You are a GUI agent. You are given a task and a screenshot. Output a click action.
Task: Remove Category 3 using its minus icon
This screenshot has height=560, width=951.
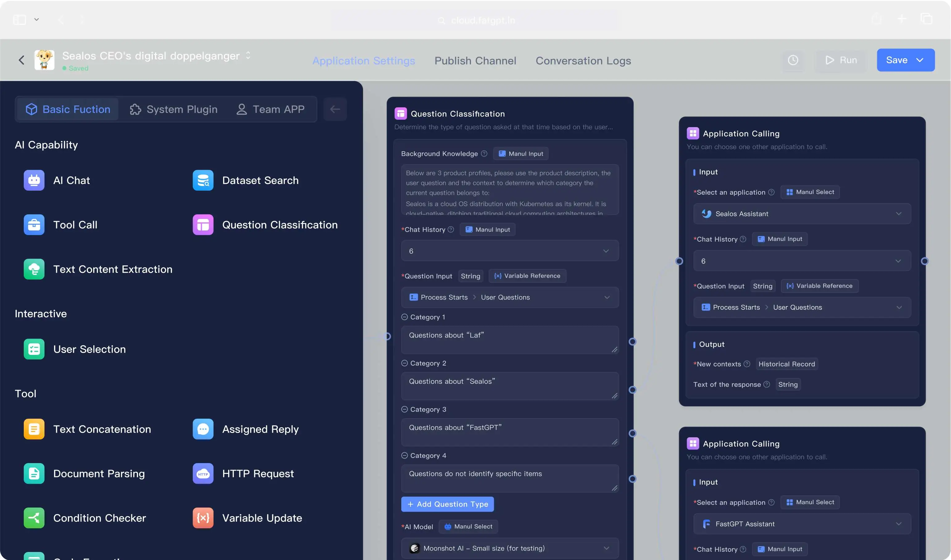[404, 409]
